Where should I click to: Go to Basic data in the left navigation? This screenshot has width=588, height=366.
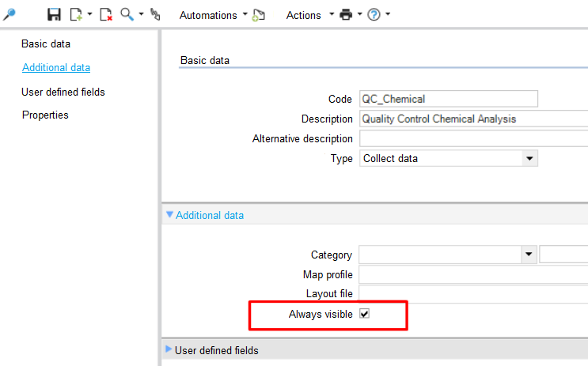(46, 43)
